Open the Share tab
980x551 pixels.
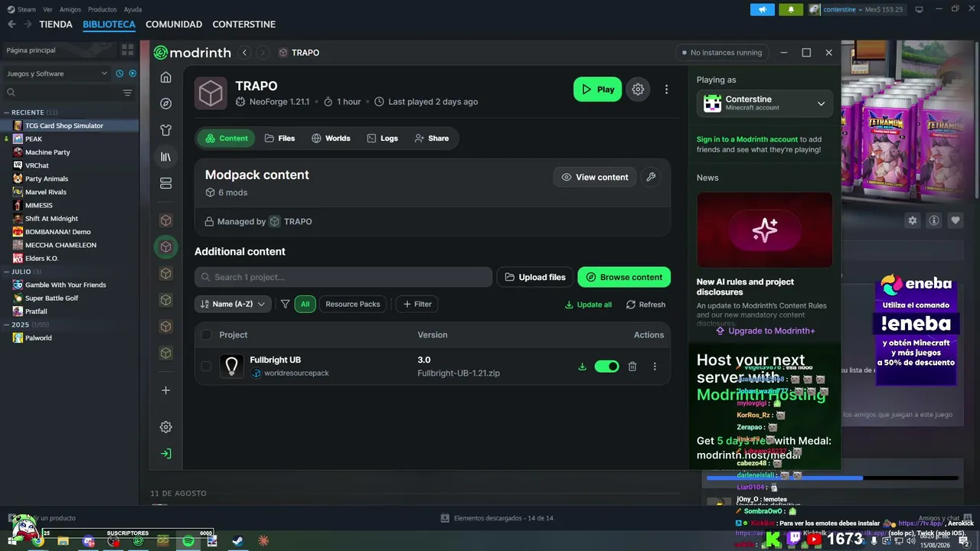[x=431, y=139]
